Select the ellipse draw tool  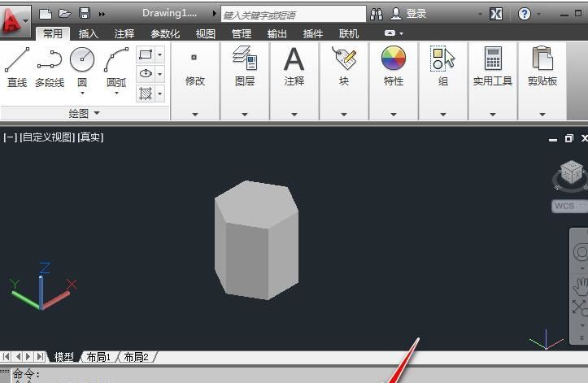pyautogui.click(x=146, y=73)
